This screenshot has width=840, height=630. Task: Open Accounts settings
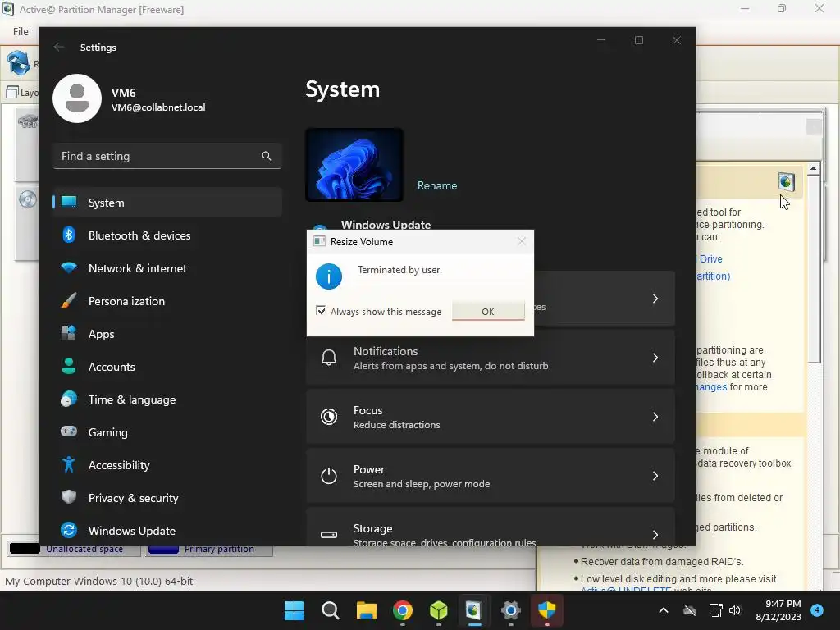click(167, 367)
